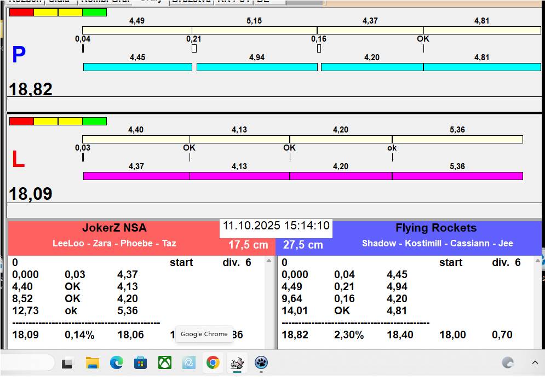Click the 4,94 cyan segment in lane P
This screenshot has width=545, height=392.
click(x=257, y=67)
